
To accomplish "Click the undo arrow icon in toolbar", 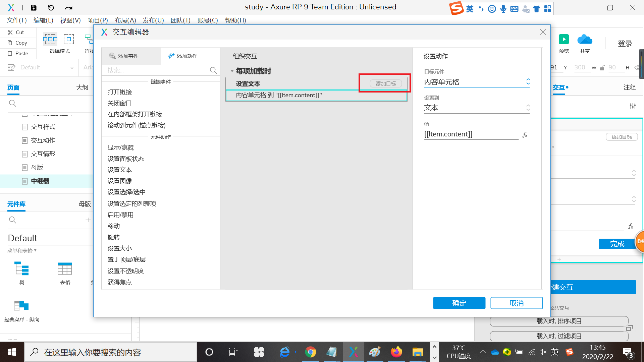I will [50, 8].
